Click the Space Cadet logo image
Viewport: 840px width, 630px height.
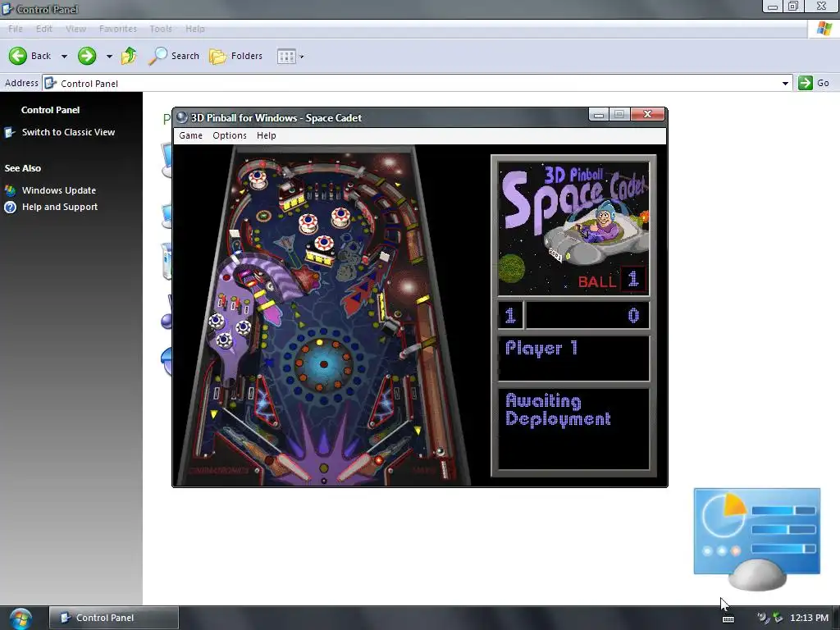pyautogui.click(x=573, y=228)
